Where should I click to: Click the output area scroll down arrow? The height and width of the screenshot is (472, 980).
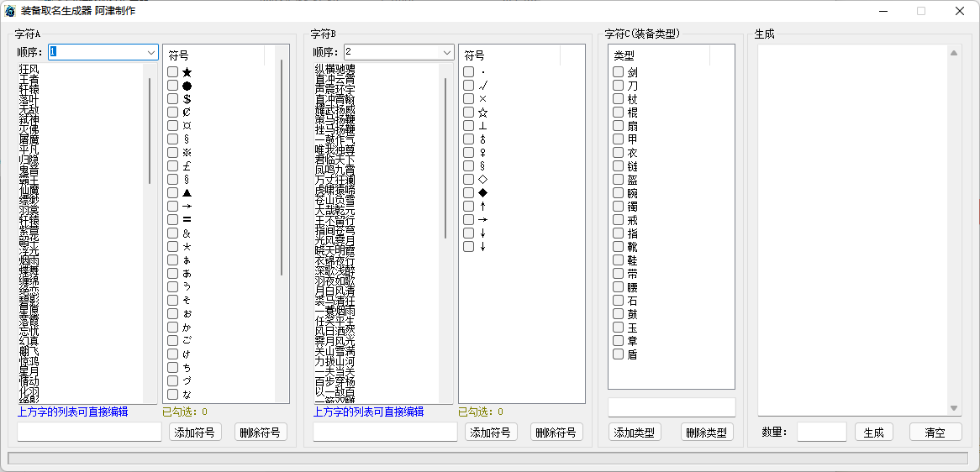pyautogui.click(x=954, y=408)
